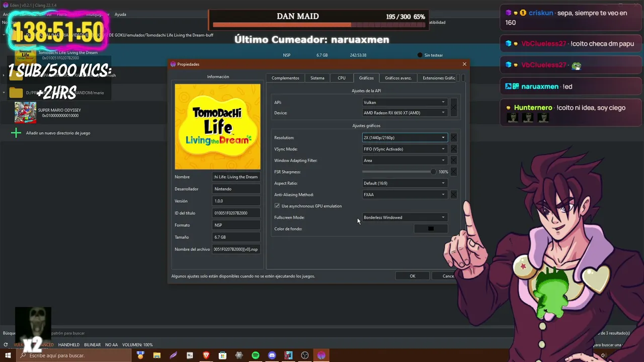
Task: Select SUPER MARIO ODYSSEY in the game list
Action: 59,110
